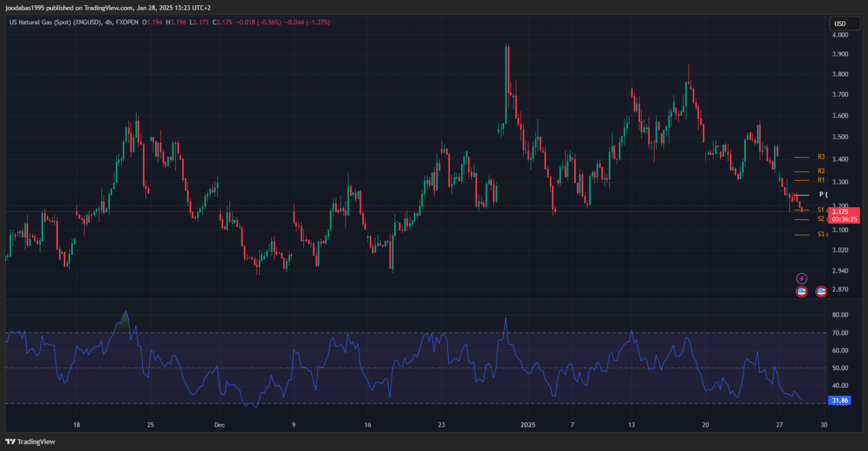The image size is (868, 451).
Task: Click the 2.940 price axis label
Action: click(x=840, y=270)
